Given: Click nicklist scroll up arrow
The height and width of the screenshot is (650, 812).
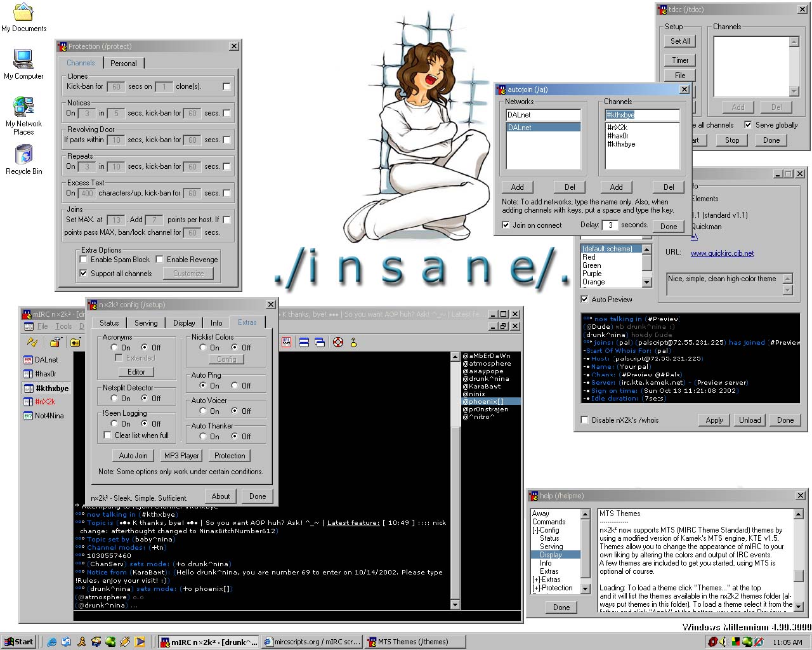Looking at the screenshot, I should [x=455, y=357].
